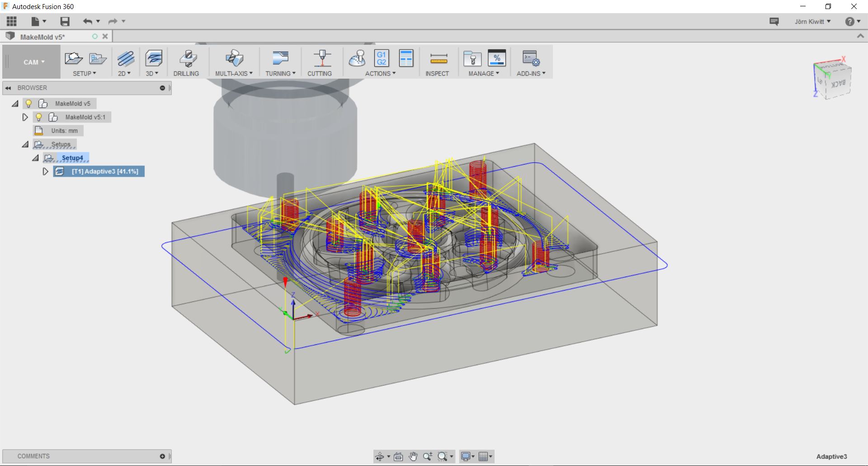
Task: Click the File document icon
Action: click(x=35, y=21)
